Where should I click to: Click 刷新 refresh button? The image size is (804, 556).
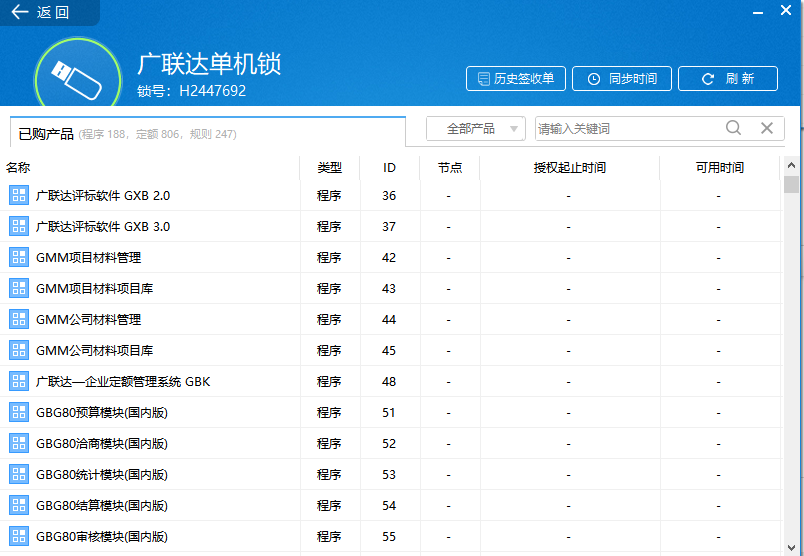coord(728,78)
